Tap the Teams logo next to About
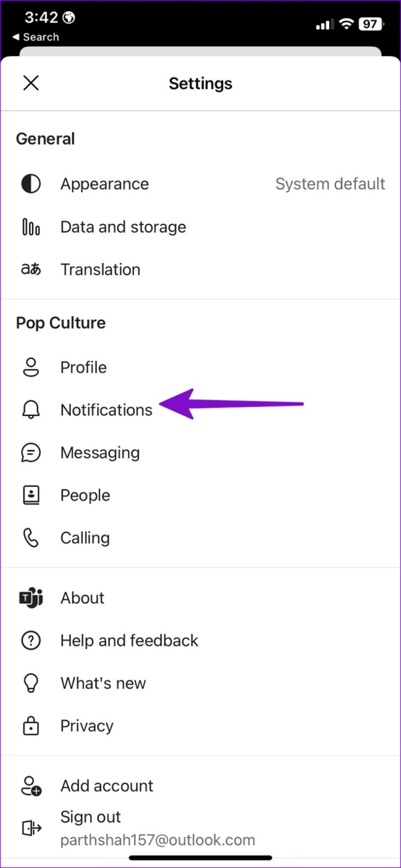This screenshot has width=401, height=868. click(30, 597)
